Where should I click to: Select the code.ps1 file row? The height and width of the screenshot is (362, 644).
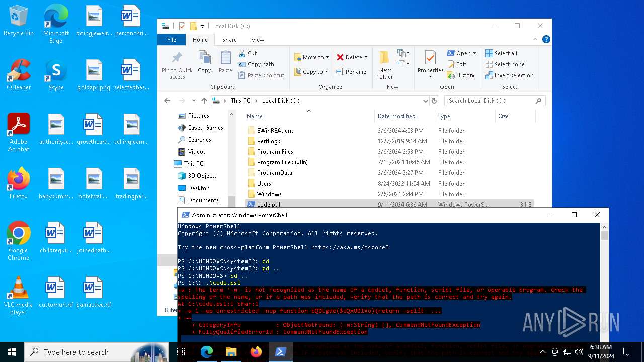point(389,204)
